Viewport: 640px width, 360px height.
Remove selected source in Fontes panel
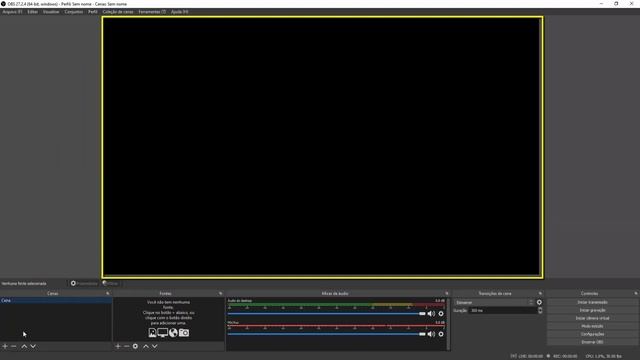127,346
